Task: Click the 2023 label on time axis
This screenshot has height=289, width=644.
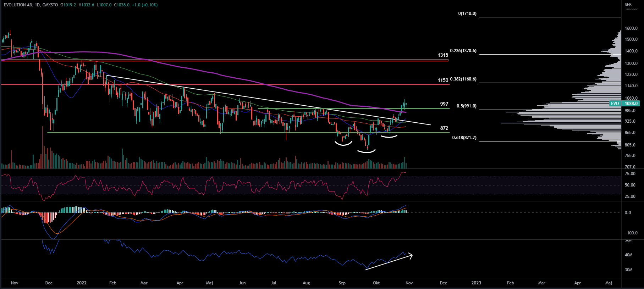Action: tap(476, 283)
